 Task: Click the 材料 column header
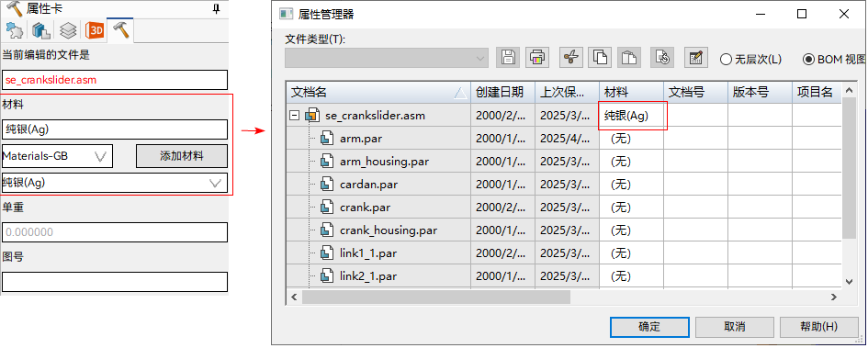tap(631, 93)
